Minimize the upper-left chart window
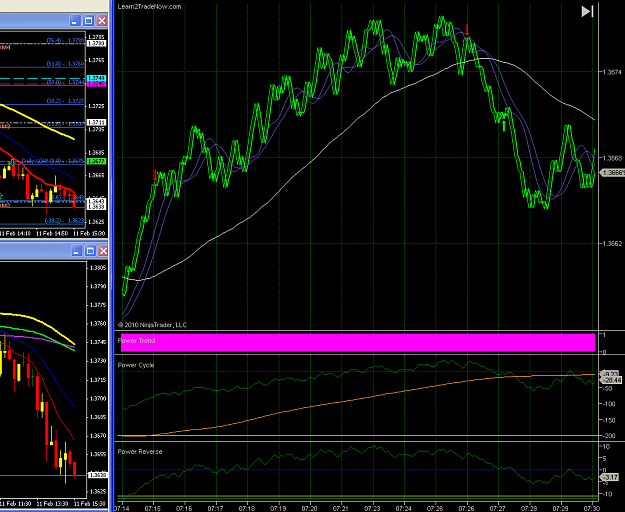The height and width of the screenshot is (512, 625). pos(75,21)
